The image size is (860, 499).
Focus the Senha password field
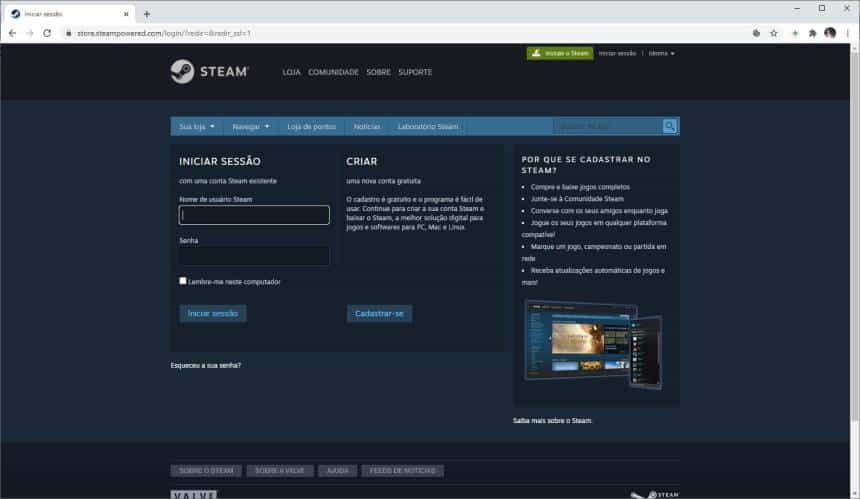[254, 256]
